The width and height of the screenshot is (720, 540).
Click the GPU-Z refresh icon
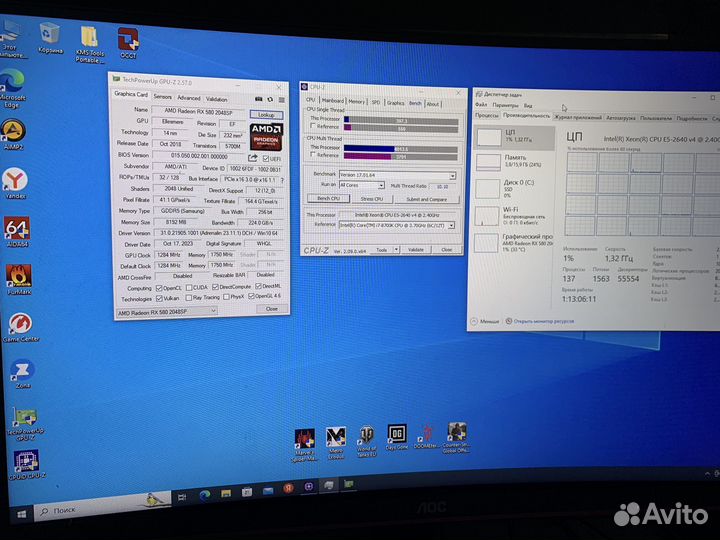point(270,99)
